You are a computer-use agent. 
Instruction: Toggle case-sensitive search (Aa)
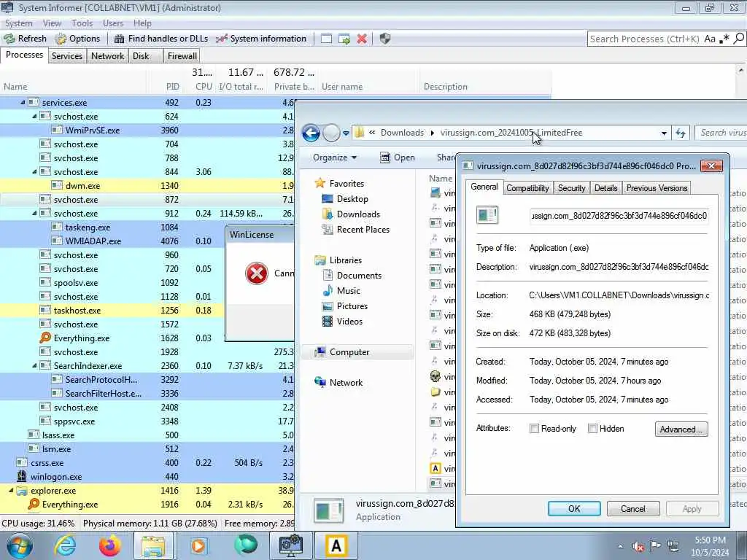[710, 39]
